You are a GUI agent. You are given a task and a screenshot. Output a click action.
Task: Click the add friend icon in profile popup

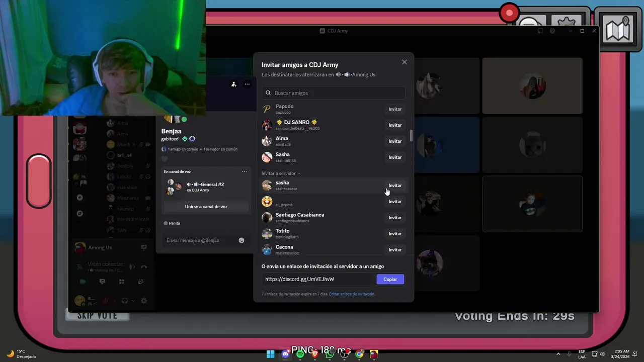point(233,84)
